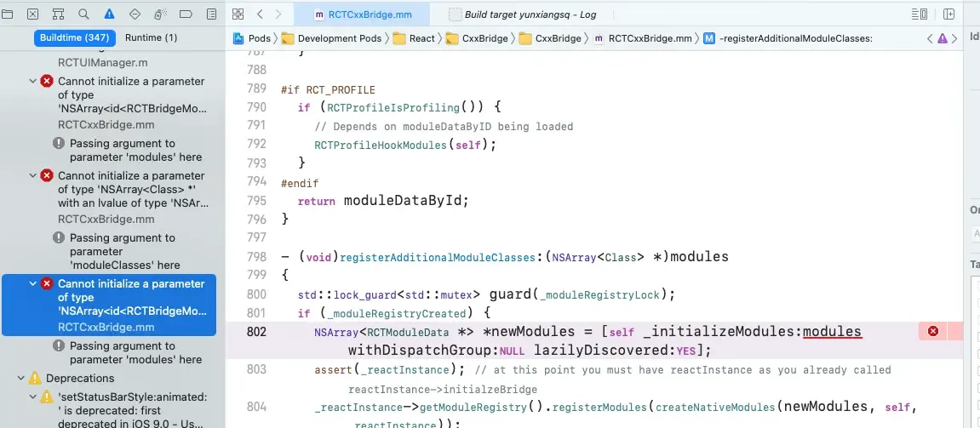Click line number 802 in gutter
This screenshot has width=980, height=428.
tap(256, 331)
